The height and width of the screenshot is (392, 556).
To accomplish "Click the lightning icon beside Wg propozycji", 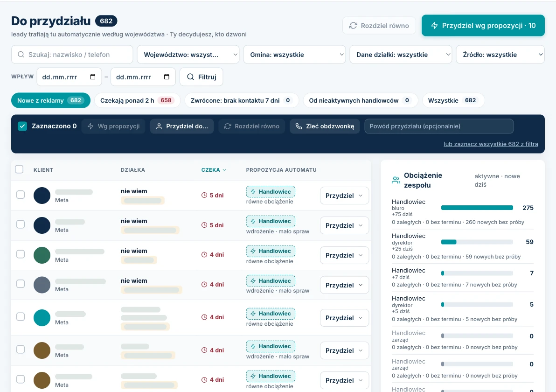I will (x=90, y=126).
